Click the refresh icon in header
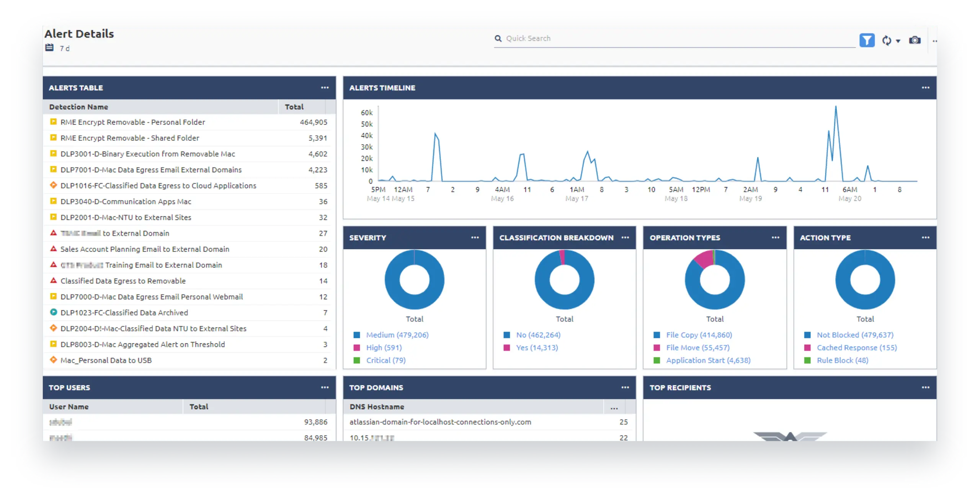 click(x=886, y=41)
